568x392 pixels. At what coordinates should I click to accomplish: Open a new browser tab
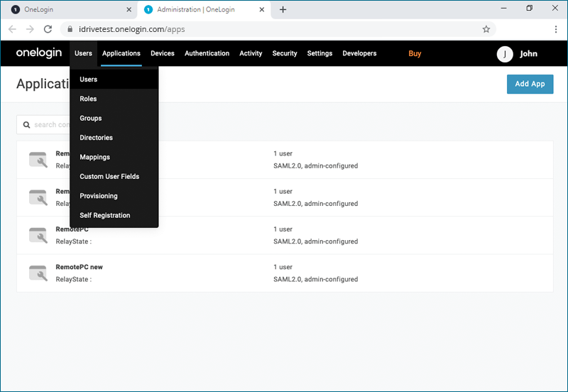click(283, 9)
